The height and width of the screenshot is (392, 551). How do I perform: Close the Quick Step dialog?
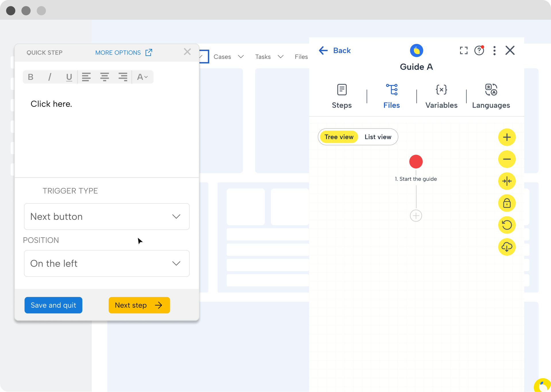pos(187,52)
